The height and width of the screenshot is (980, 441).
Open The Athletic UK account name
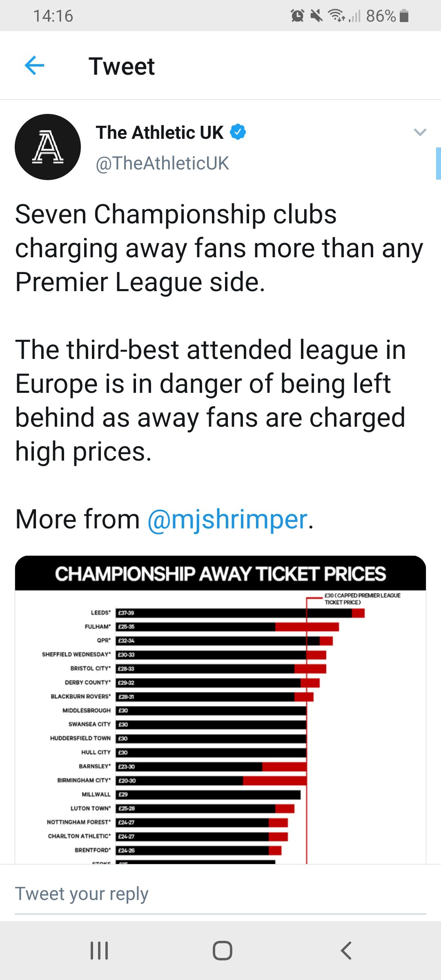point(160,133)
